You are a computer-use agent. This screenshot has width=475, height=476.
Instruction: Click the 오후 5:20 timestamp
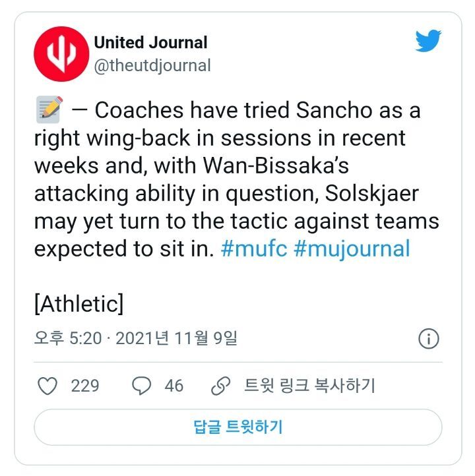click(68, 339)
